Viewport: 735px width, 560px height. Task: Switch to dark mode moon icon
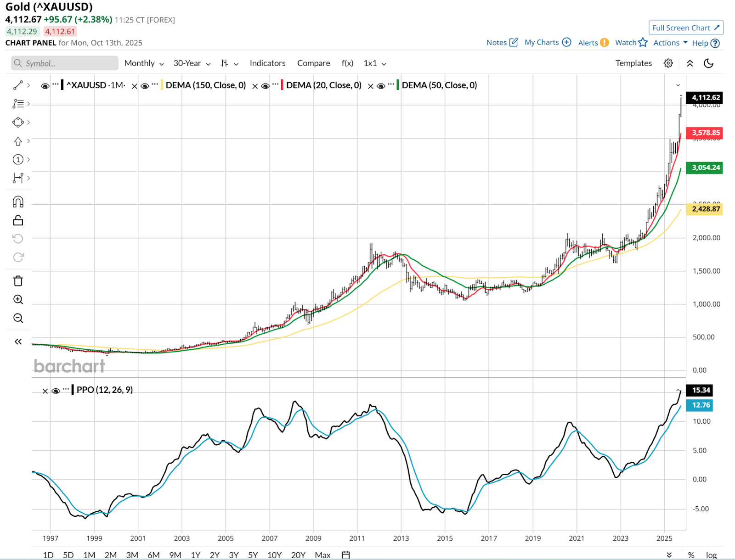708,63
